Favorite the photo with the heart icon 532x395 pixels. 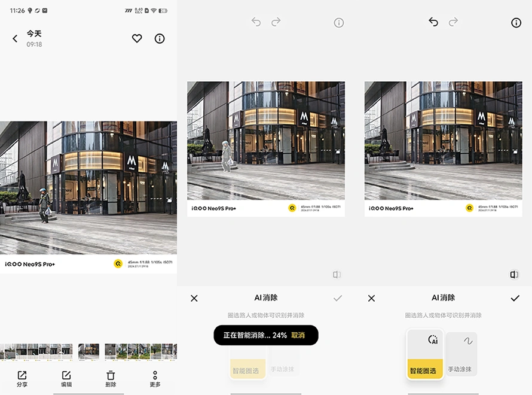pyautogui.click(x=137, y=38)
